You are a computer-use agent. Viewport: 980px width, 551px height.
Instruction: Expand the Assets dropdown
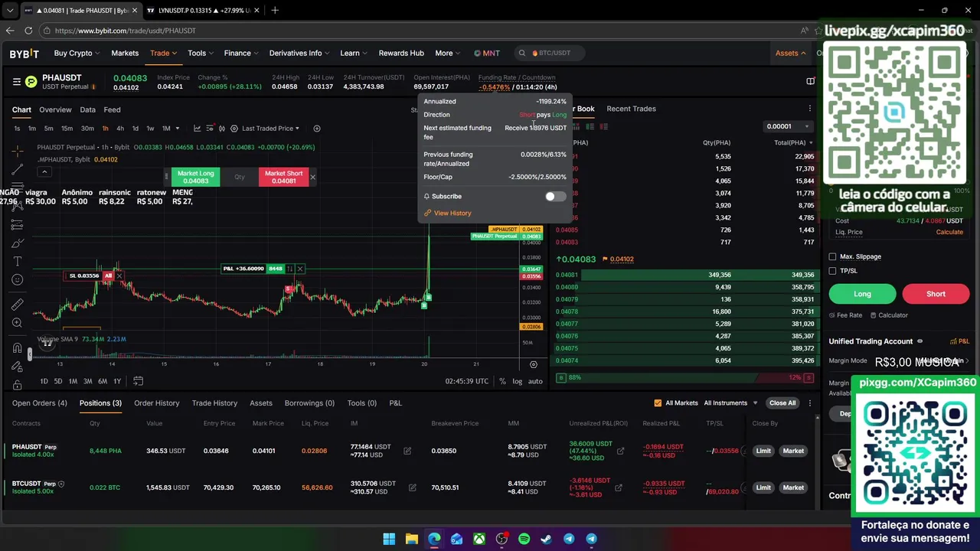(790, 53)
